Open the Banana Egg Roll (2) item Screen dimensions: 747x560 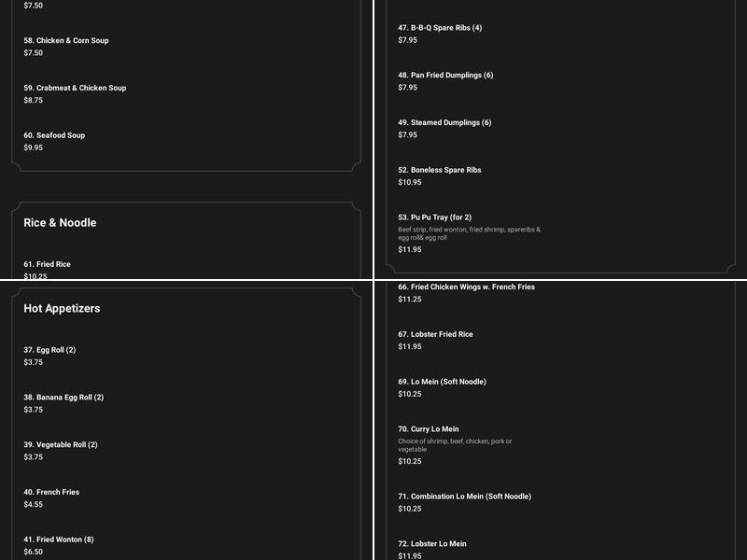tap(63, 398)
